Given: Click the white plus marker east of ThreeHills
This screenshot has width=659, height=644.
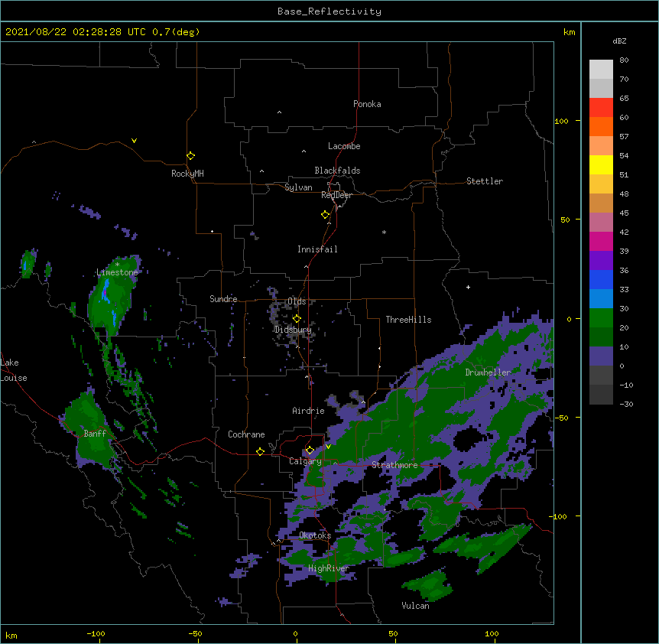Looking at the screenshot, I should click(468, 287).
